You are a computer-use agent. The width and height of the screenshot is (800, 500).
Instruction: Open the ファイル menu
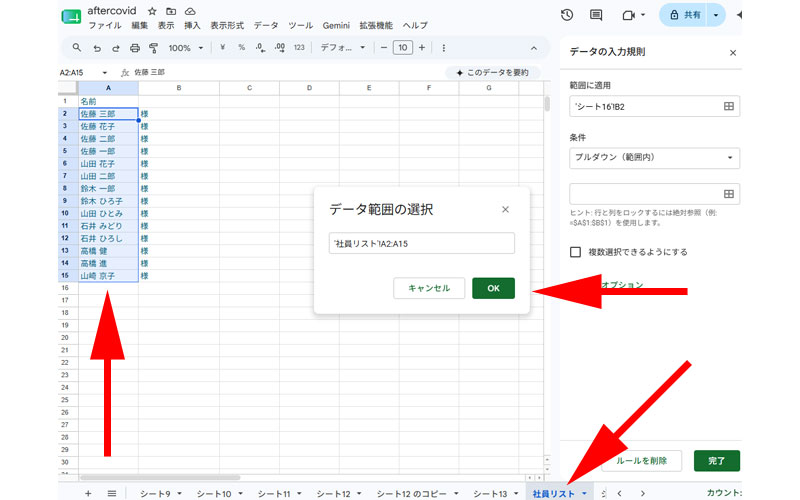[x=105, y=25]
